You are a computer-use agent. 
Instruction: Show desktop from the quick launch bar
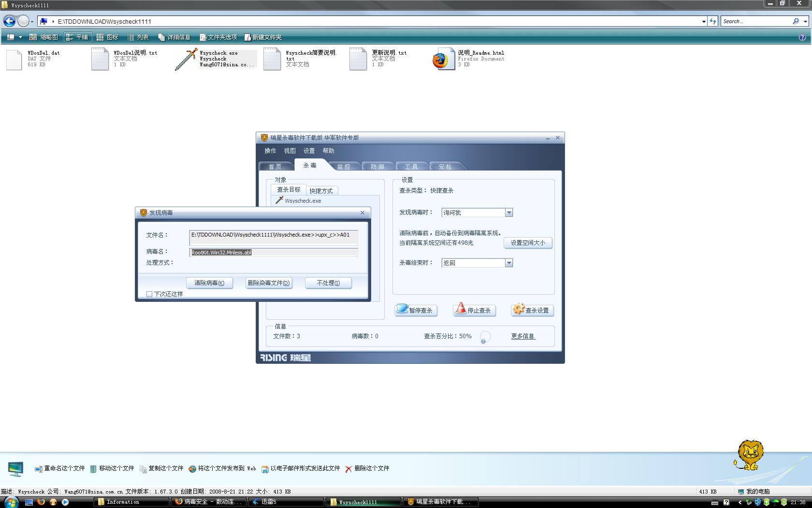click(x=29, y=502)
